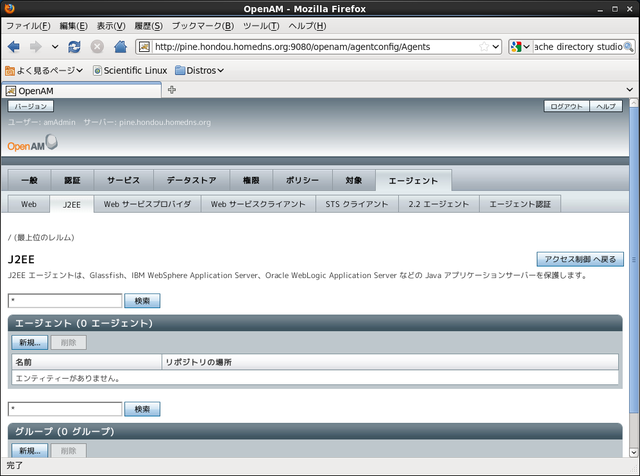Click the Reload page icon
Screen dimensions: 640x476
(x=75, y=47)
